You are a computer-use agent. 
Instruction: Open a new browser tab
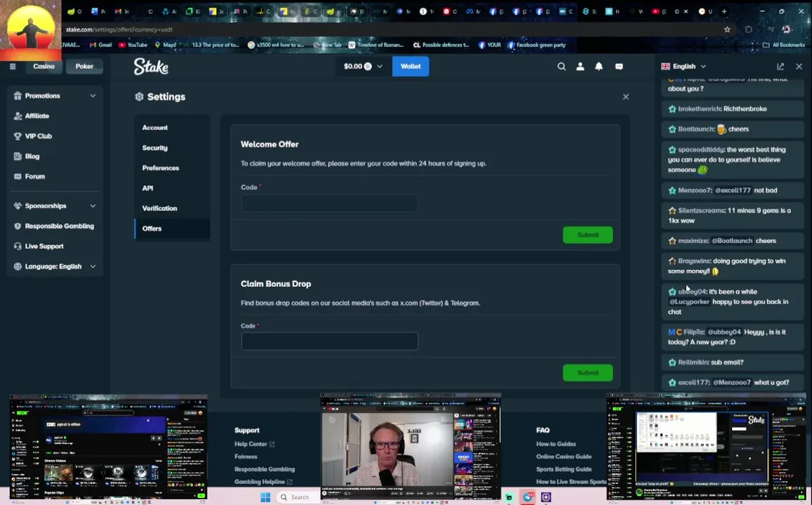(x=724, y=11)
